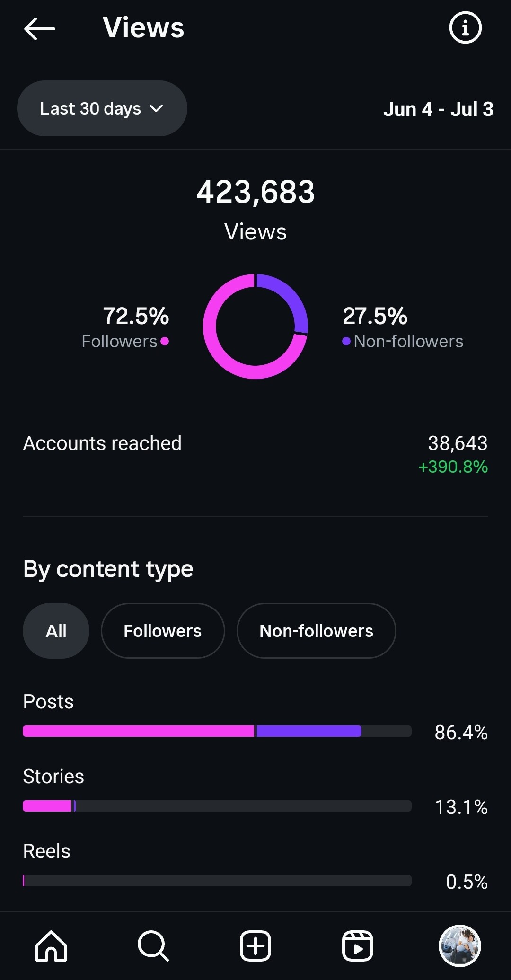Click the chevron beside Last 30 days

tap(156, 109)
